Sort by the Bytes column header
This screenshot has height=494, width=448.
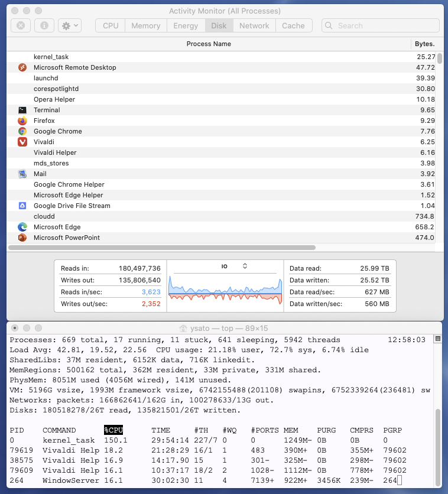pos(424,44)
